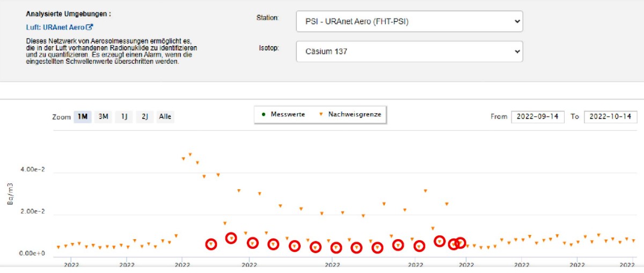Hide the Nachweisgrenze series via legend label
Viewport: 644px width, 273px height.
click(354, 115)
